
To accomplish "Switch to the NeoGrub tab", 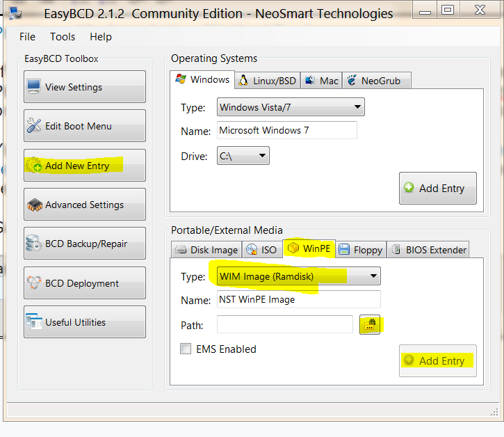I will click(x=377, y=81).
